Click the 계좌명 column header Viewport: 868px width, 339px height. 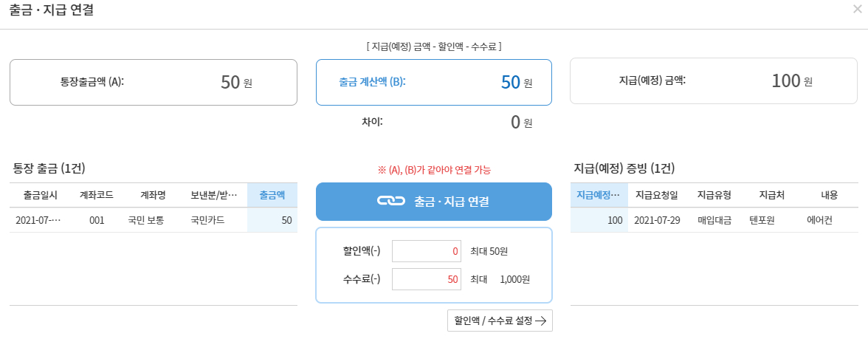[152, 195]
